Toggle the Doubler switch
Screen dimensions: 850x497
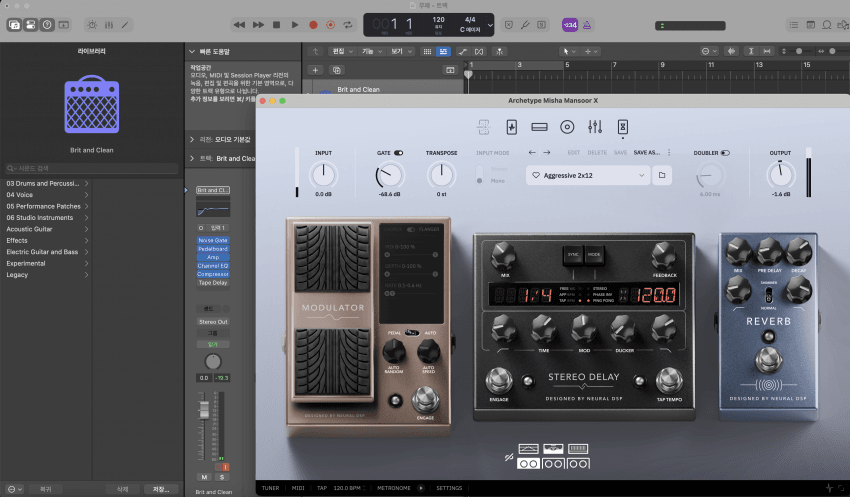pos(725,153)
